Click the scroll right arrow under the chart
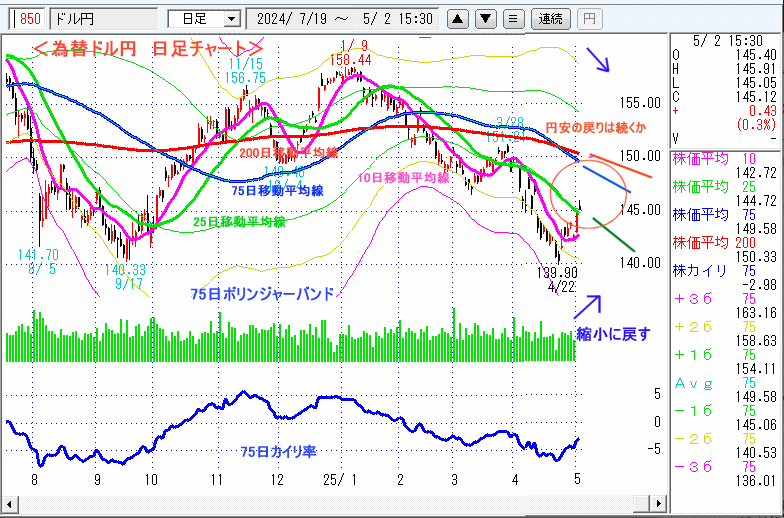The image size is (784, 518). pos(660,503)
